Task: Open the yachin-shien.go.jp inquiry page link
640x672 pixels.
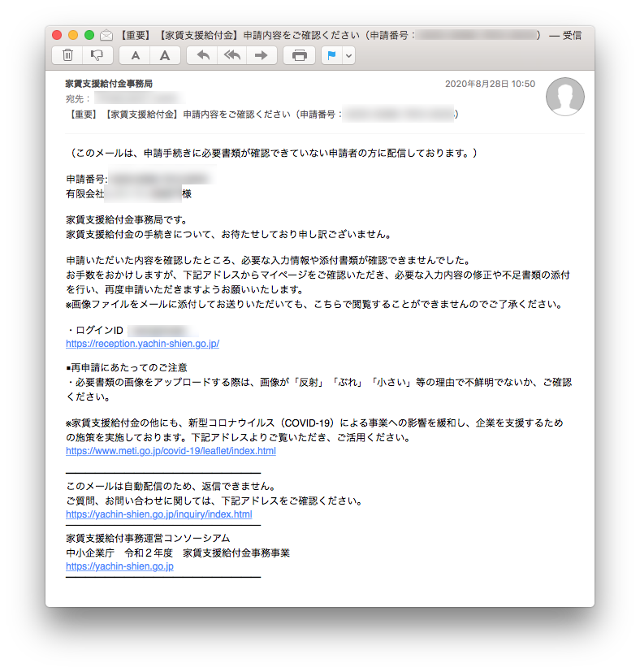Action: click(x=158, y=514)
